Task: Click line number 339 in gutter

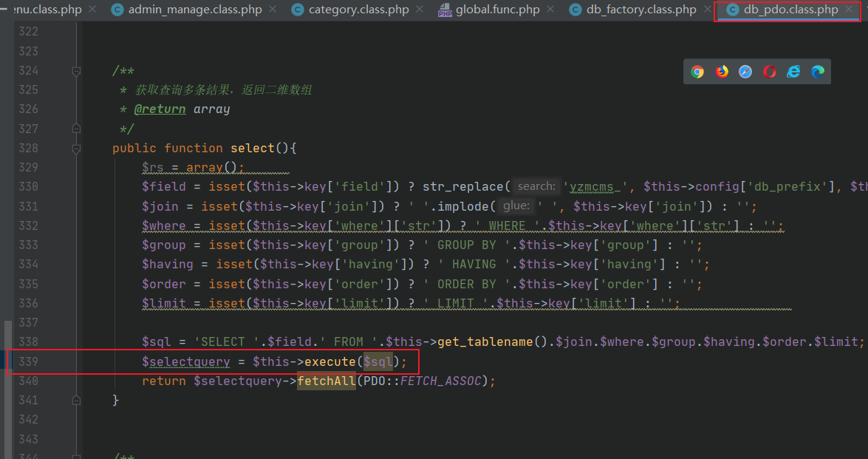Action: click(x=28, y=361)
